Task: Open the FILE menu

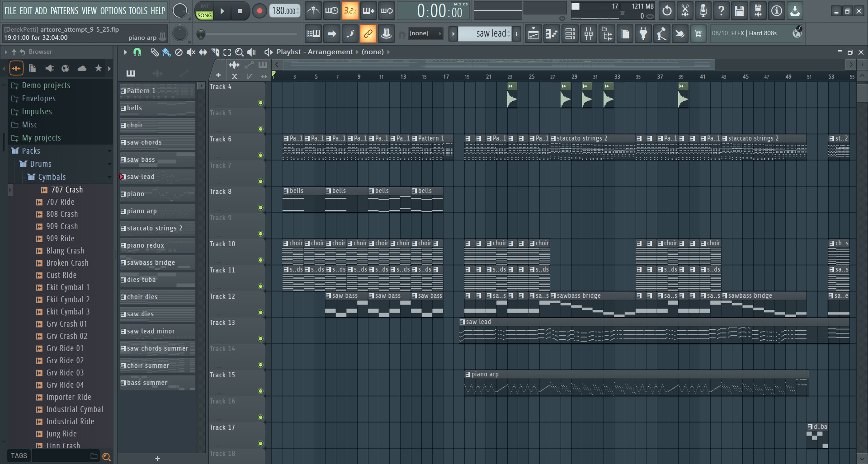Action: point(10,10)
